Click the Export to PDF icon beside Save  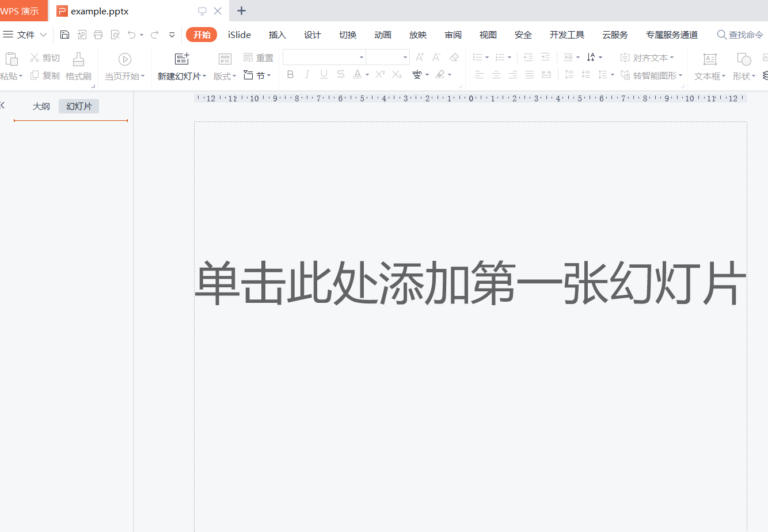(x=82, y=35)
